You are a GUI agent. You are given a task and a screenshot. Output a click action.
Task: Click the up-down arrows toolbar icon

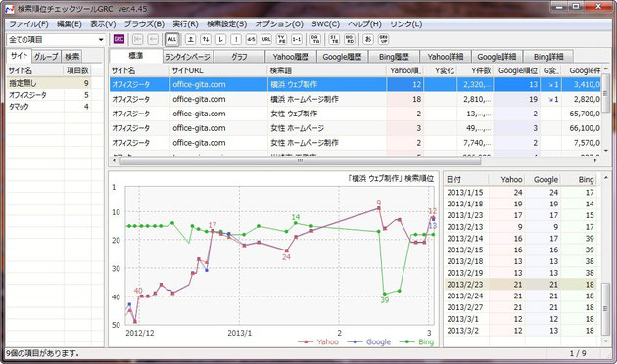coord(206,39)
